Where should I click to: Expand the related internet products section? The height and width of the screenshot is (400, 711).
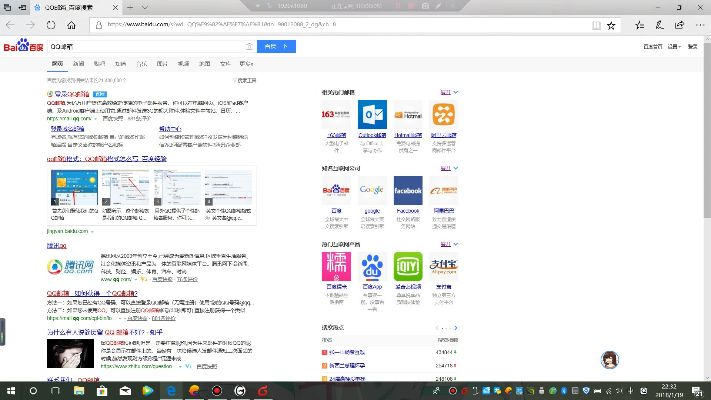tap(449, 244)
